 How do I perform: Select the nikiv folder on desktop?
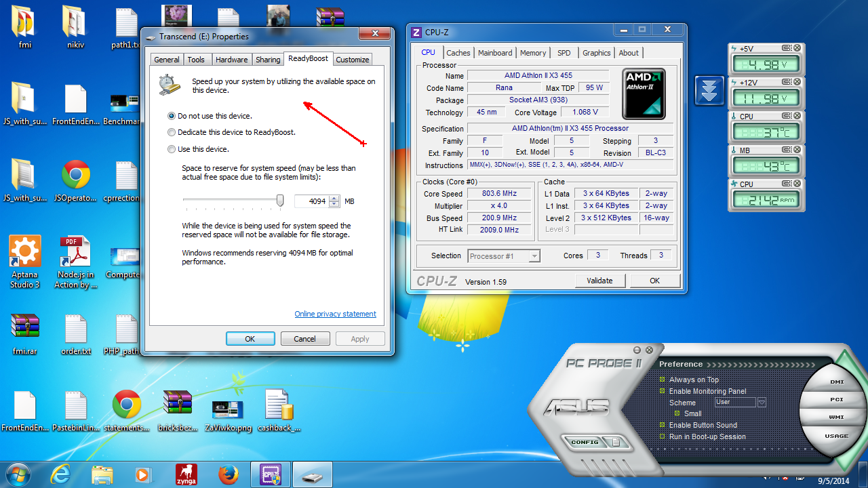pyautogui.click(x=75, y=27)
